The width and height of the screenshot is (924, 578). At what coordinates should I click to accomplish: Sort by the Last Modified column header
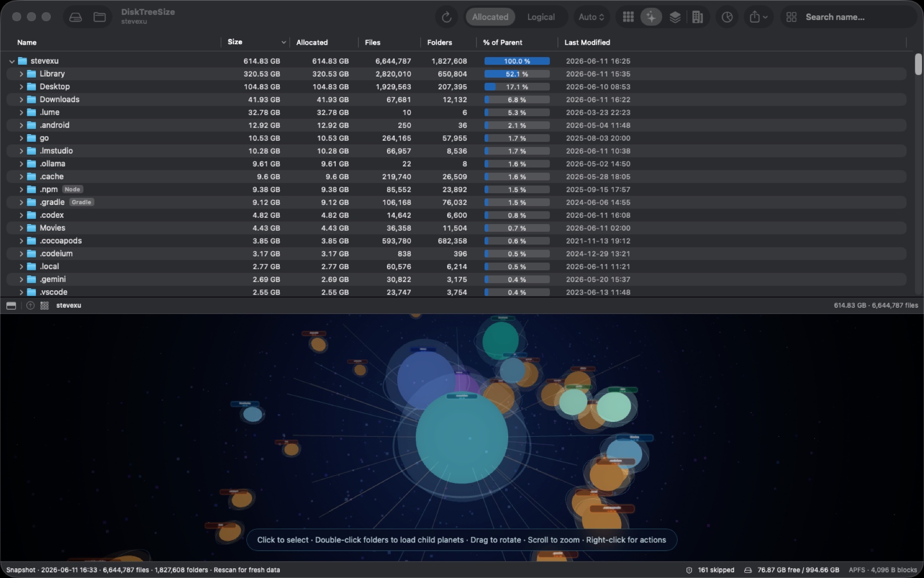point(587,43)
